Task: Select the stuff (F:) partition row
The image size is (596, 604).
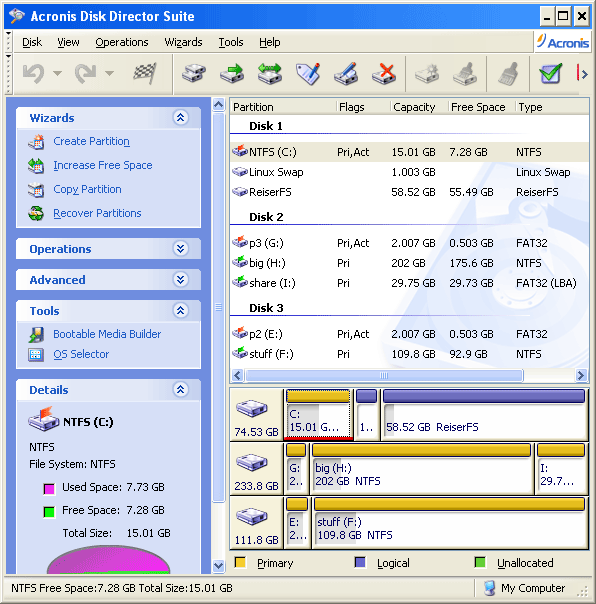Action: tap(409, 354)
